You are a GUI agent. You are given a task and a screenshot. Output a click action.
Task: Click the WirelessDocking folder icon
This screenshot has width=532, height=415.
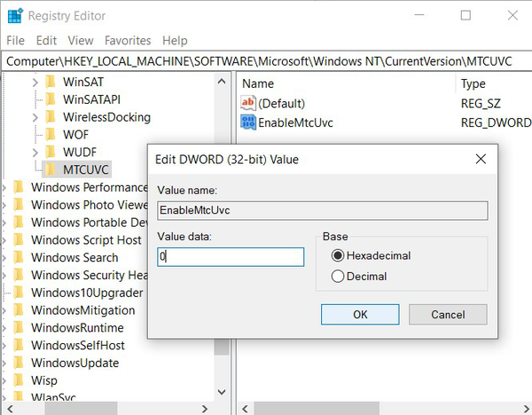(x=51, y=117)
